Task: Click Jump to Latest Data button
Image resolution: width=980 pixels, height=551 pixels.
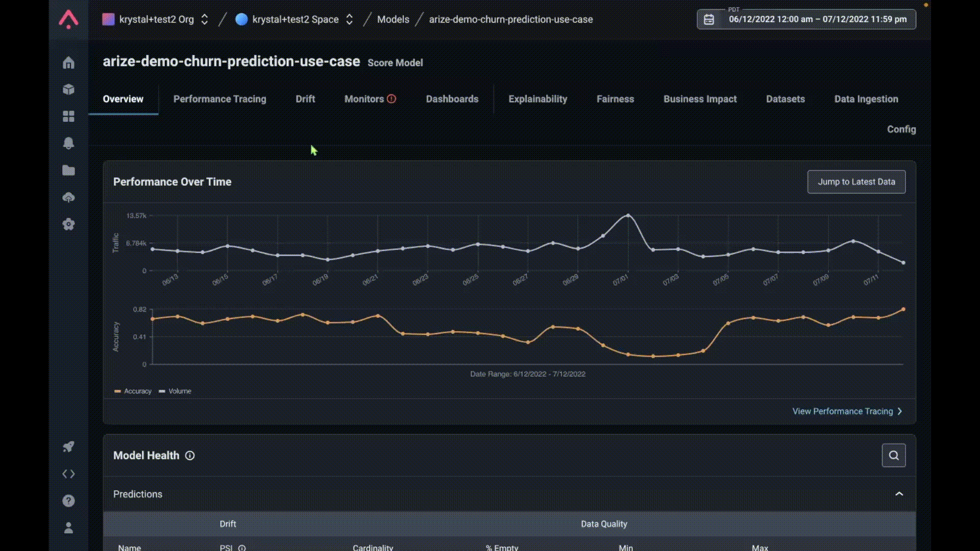Action: tap(856, 182)
